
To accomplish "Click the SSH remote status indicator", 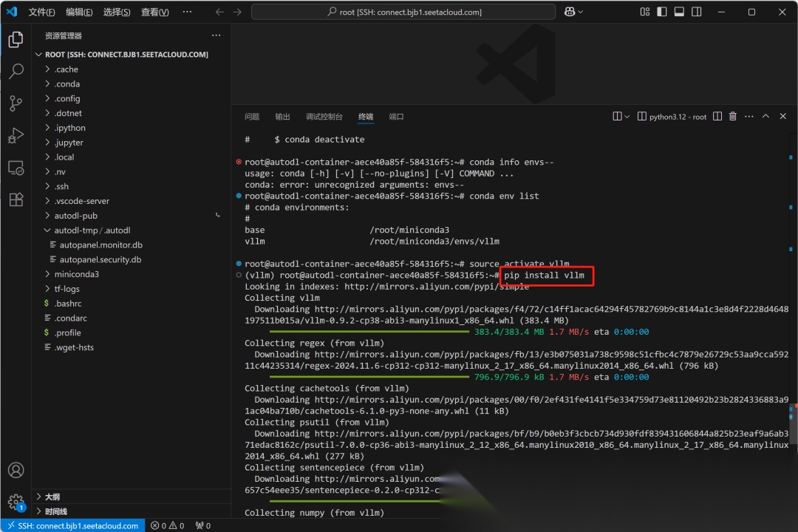I will 73,525.
